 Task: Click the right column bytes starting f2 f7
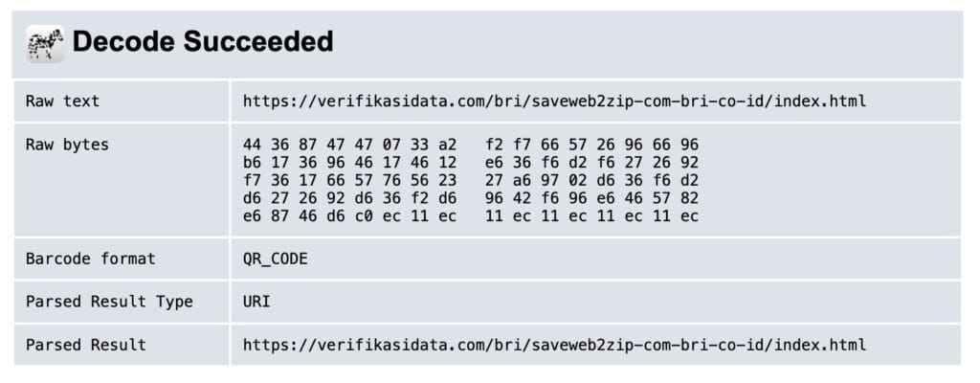coord(591,146)
